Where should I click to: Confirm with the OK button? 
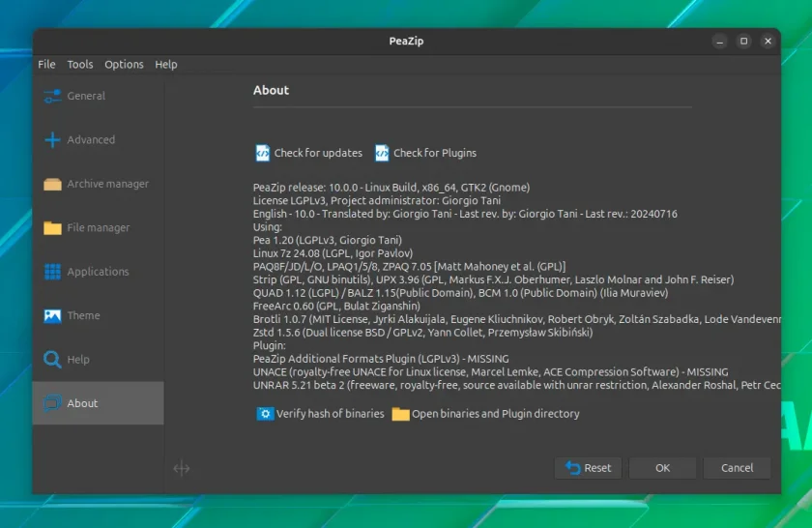pyautogui.click(x=662, y=468)
